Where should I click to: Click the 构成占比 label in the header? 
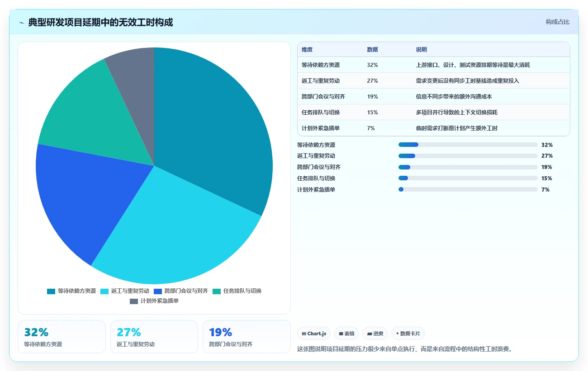click(557, 22)
